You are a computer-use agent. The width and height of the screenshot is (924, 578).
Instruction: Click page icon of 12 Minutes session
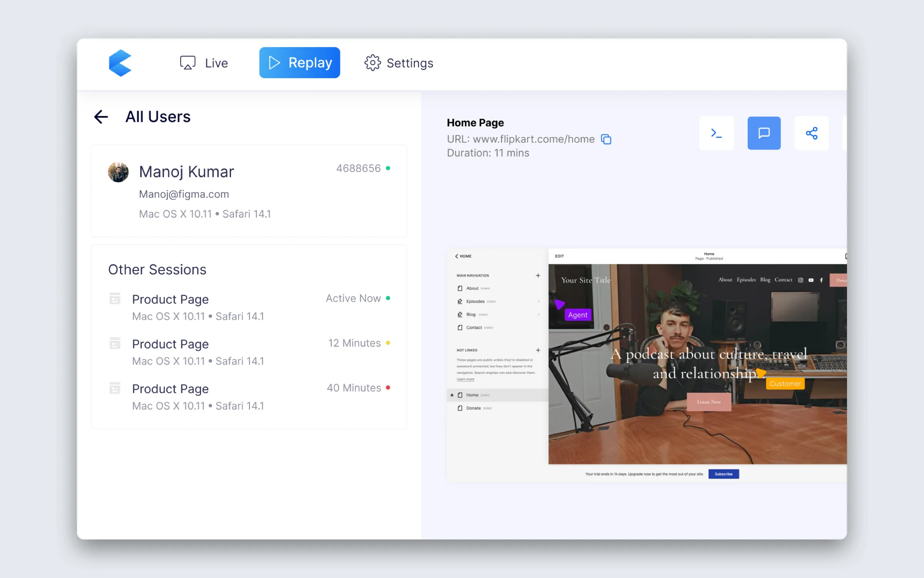115,343
